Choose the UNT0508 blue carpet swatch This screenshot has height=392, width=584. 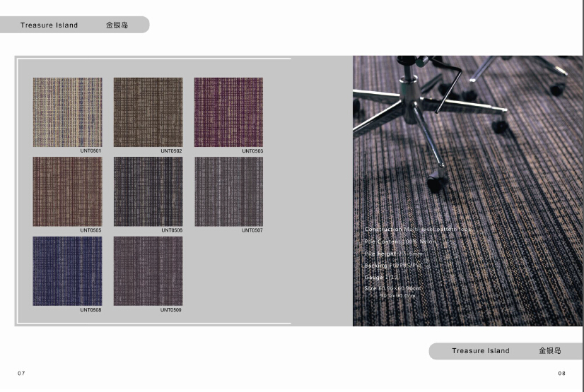67,271
